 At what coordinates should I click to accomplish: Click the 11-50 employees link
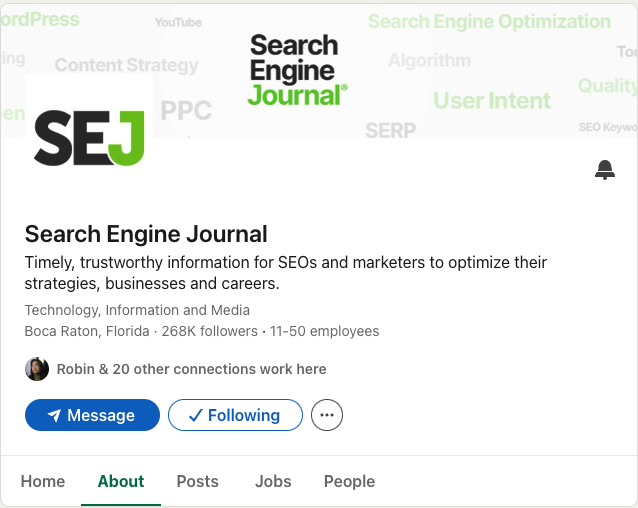[x=325, y=331]
